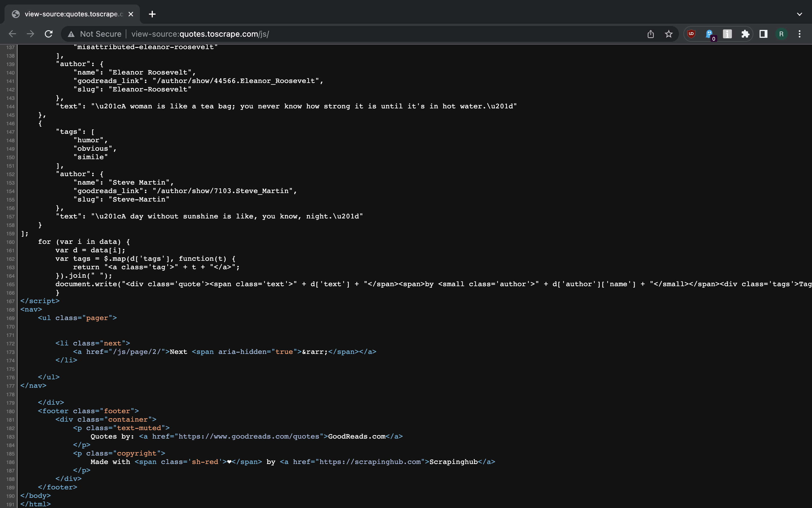Click the ul class="pager" line
Image resolution: width=812 pixels, height=508 pixels.
[78, 318]
